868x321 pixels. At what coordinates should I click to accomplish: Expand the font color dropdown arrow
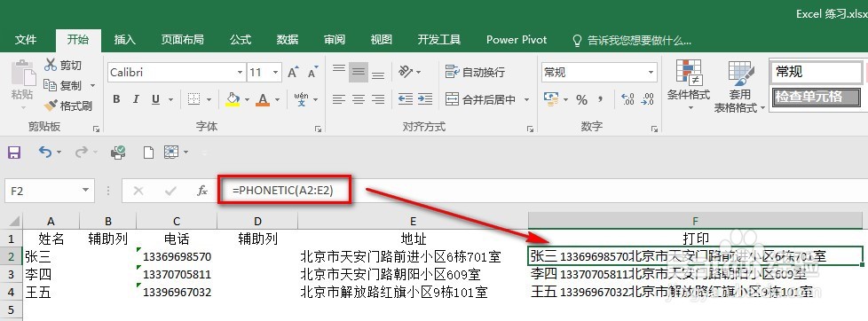pyautogui.click(x=277, y=100)
